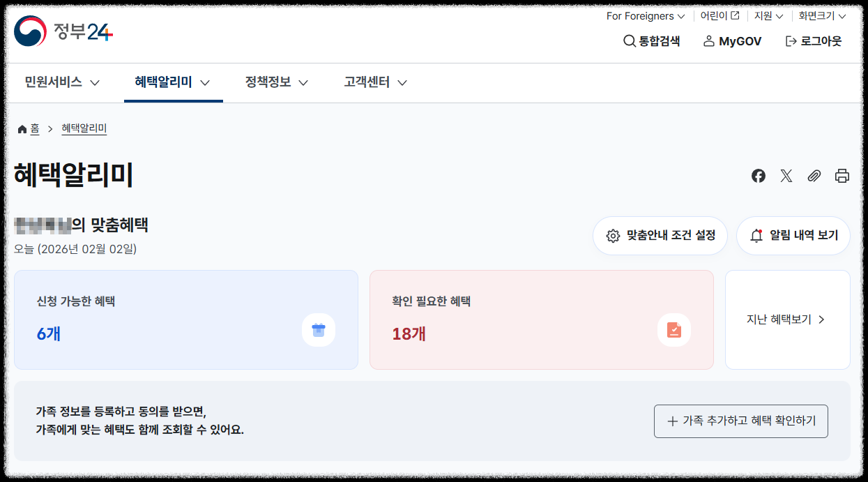Click the Facebook share icon
Screen dimensions: 868x482
(x=758, y=176)
